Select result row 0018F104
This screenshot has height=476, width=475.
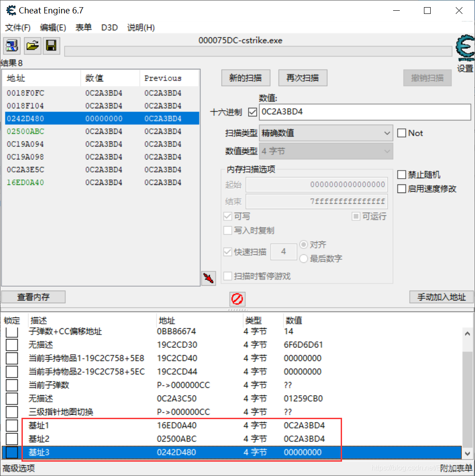[x=102, y=106]
